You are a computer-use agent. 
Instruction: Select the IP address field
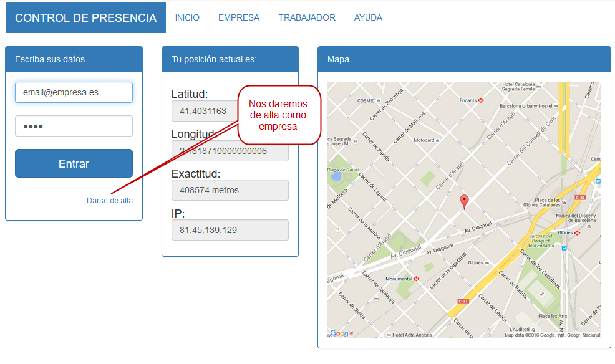click(230, 230)
